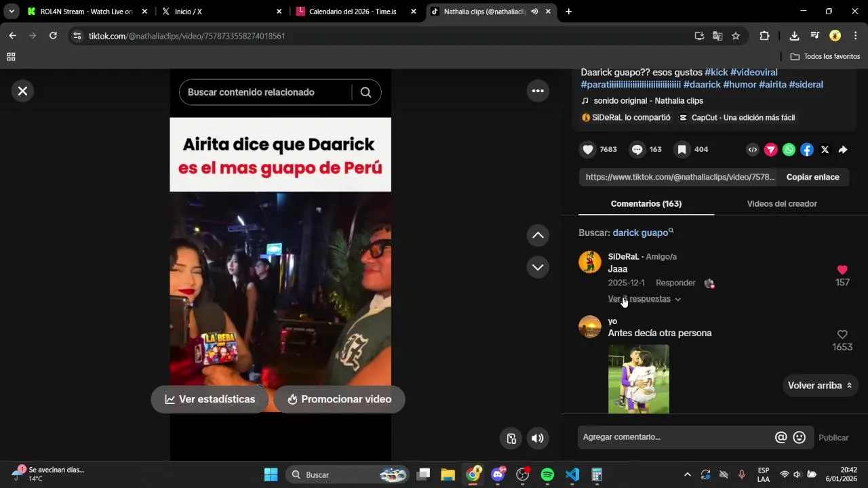Screen dimensions: 868x488
Task: Open the comments bubble icon
Action: click(637, 150)
